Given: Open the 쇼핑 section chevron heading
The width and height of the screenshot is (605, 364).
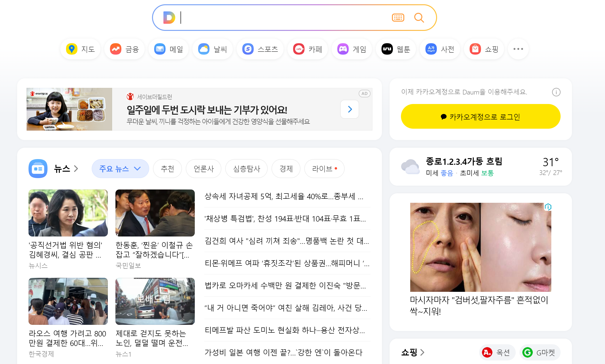Looking at the screenshot, I should tap(412, 352).
